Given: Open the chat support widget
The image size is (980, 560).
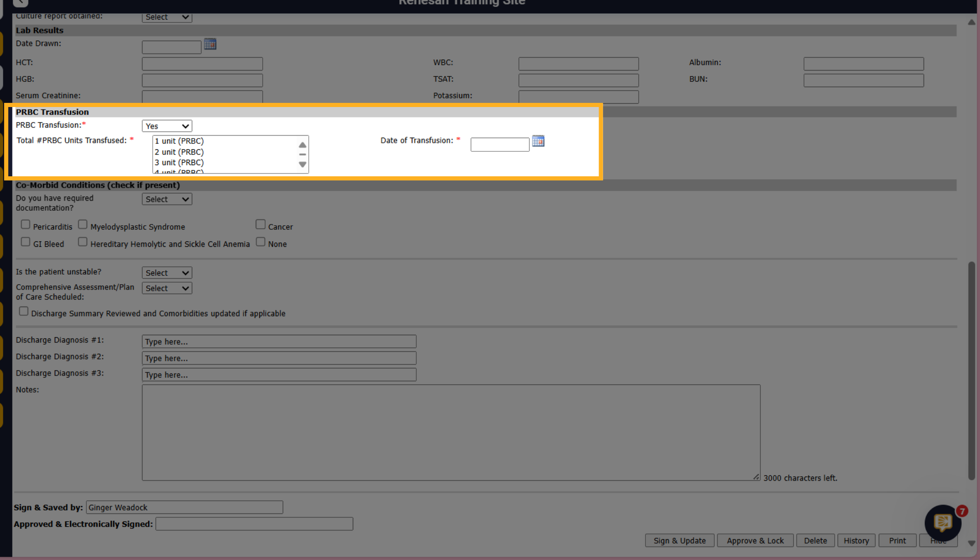Looking at the screenshot, I should point(943,523).
